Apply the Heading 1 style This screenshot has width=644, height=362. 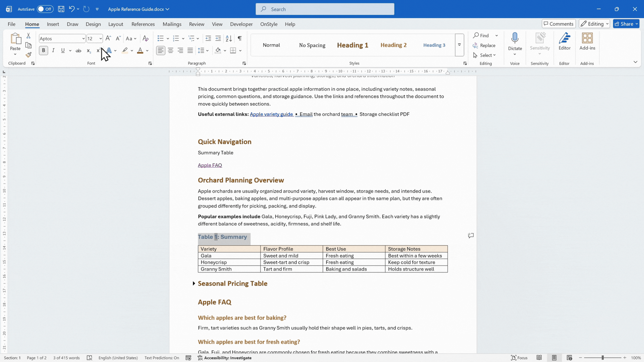pyautogui.click(x=353, y=45)
